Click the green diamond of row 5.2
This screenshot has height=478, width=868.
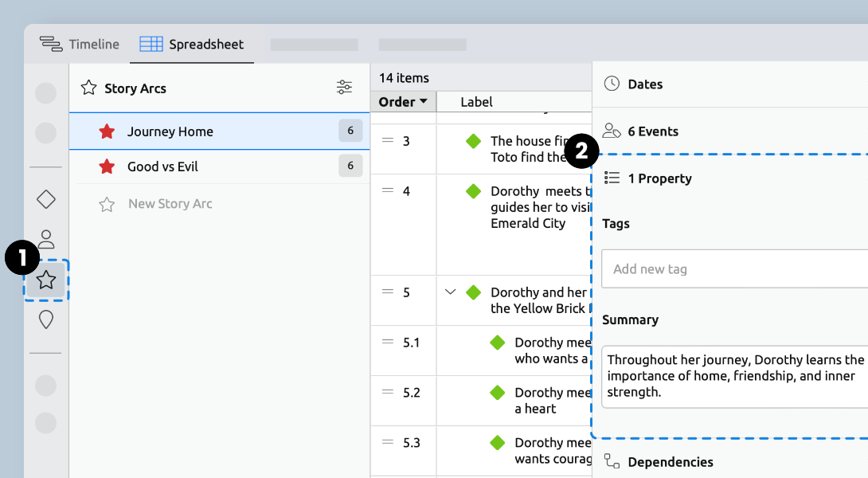pyautogui.click(x=498, y=392)
